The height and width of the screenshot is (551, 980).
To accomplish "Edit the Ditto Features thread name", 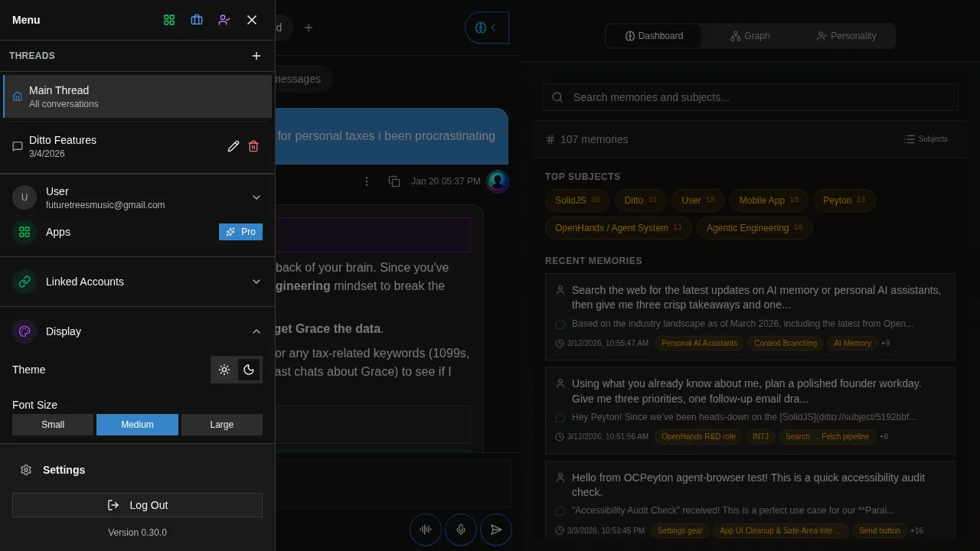I will (234, 146).
